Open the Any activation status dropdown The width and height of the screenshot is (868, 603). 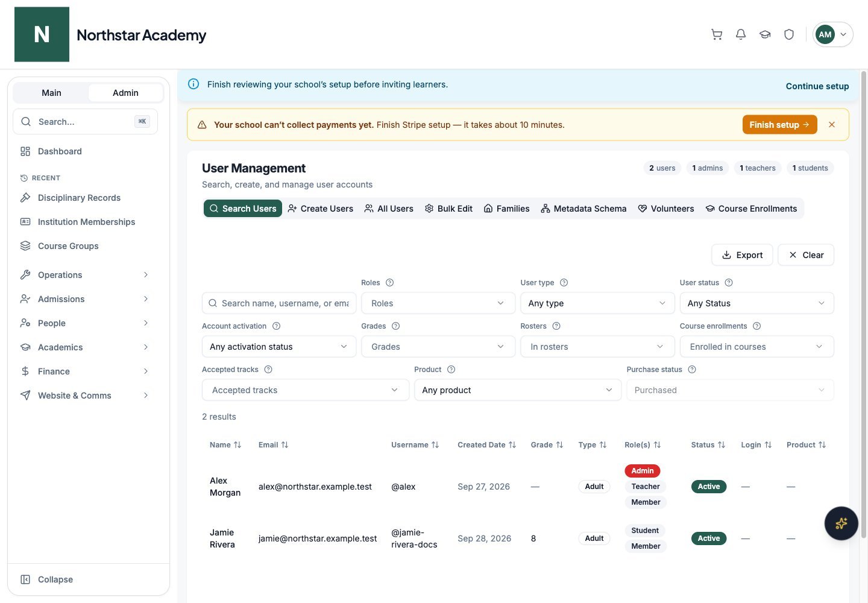click(279, 347)
